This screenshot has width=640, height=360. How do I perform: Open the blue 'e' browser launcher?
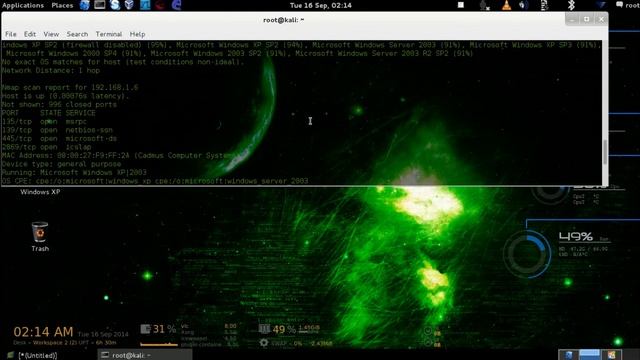[x=176, y=5]
